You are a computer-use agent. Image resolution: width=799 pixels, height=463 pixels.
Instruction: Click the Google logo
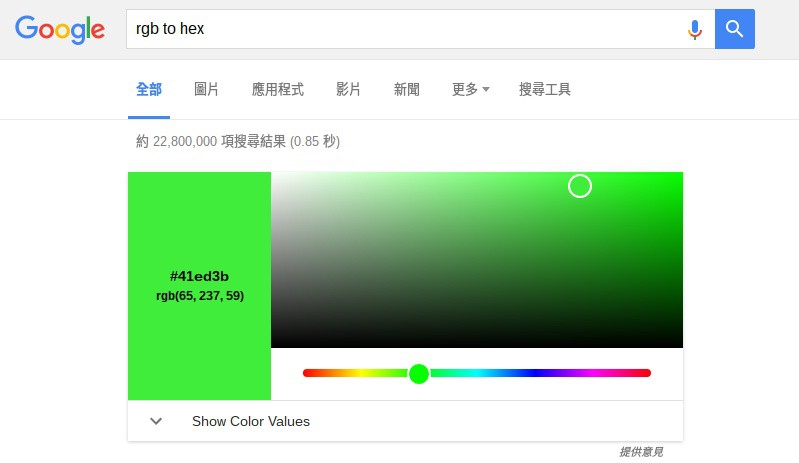pos(60,29)
